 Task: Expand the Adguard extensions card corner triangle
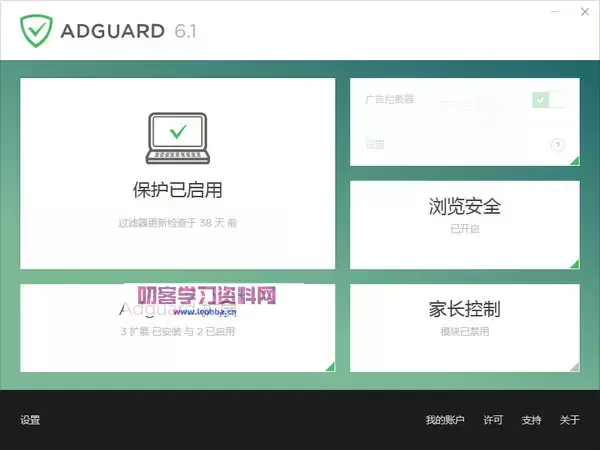(x=330, y=367)
